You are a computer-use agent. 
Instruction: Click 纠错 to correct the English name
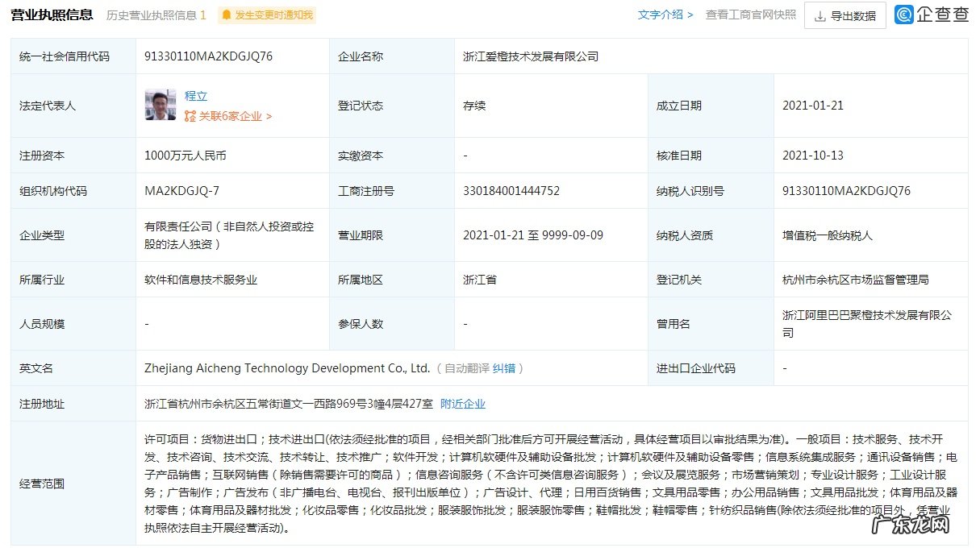coord(503,367)
